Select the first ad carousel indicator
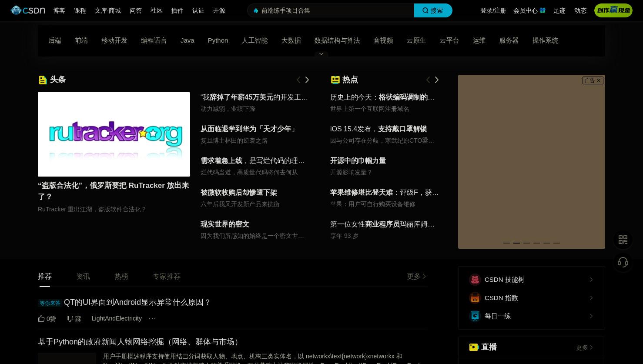The height and width of the screenshot is (364, 643). [506, 243]
